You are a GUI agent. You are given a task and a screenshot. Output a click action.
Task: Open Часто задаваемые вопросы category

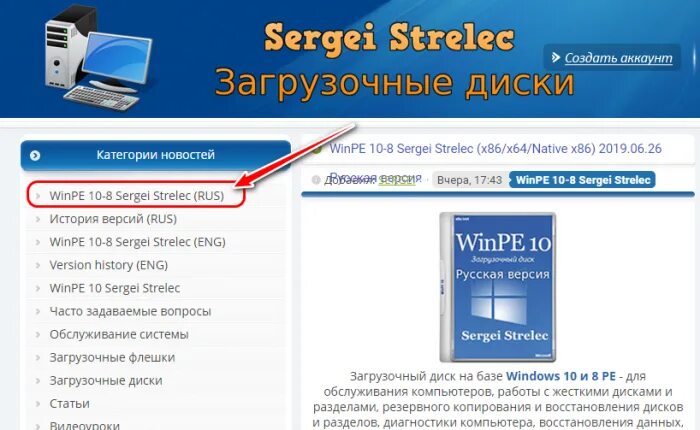tap(130, 311)
